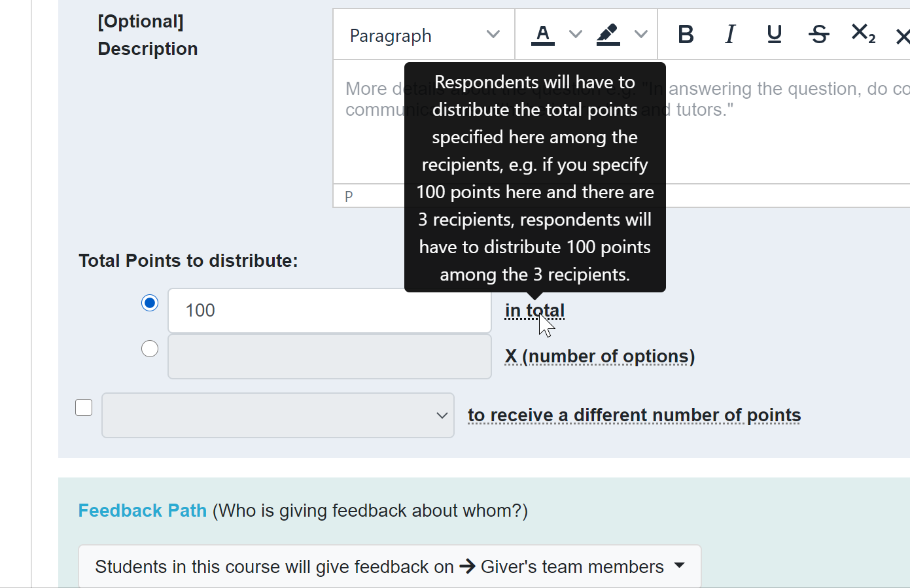Select the 'in total' points radio button
910x588 pixels.
pos(150,303)
